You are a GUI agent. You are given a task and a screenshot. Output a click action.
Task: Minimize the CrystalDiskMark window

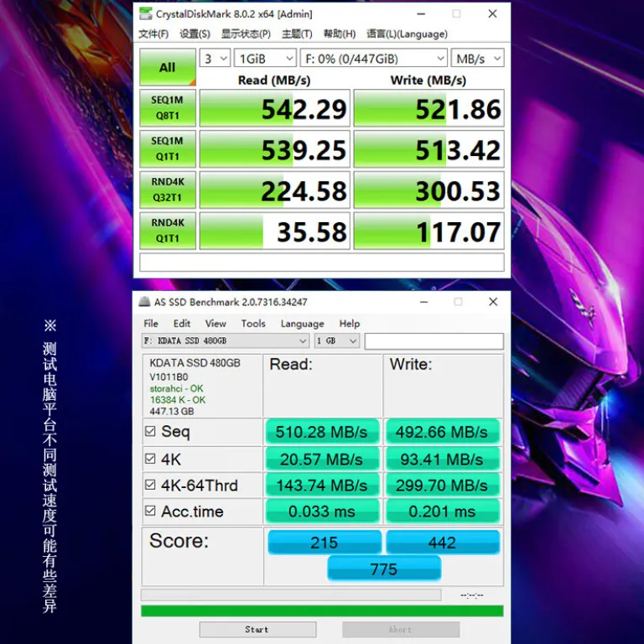click(421, 13)
